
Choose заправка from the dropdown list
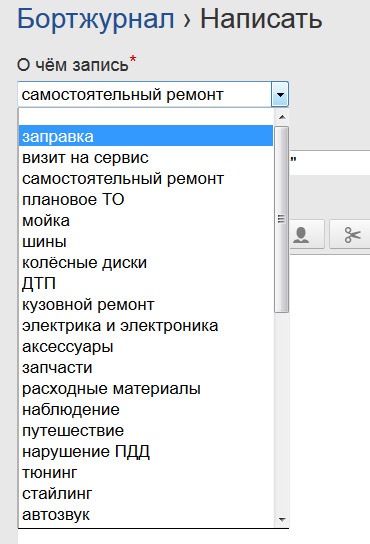146,136
